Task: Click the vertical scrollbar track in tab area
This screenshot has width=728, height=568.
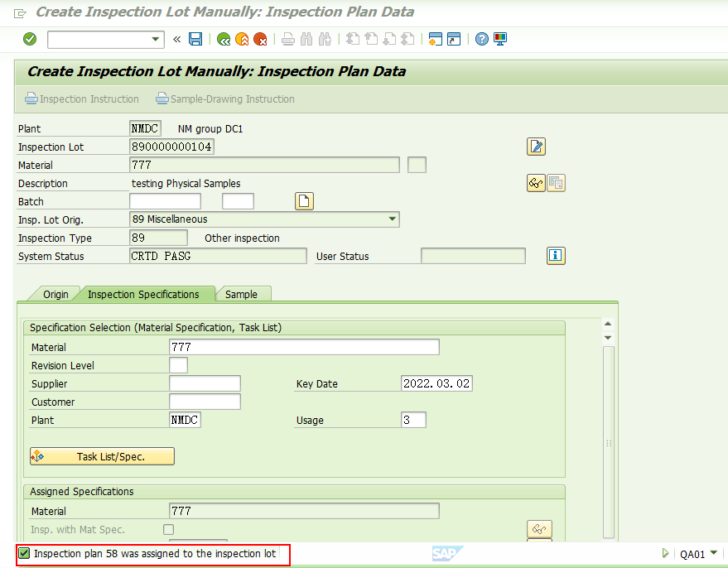Action: tap(608, 442)
